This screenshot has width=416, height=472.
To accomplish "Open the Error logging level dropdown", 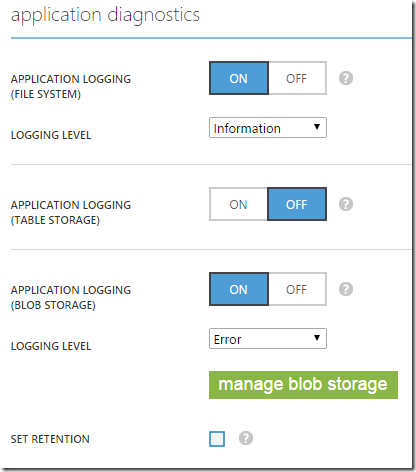I will point(268,339).
